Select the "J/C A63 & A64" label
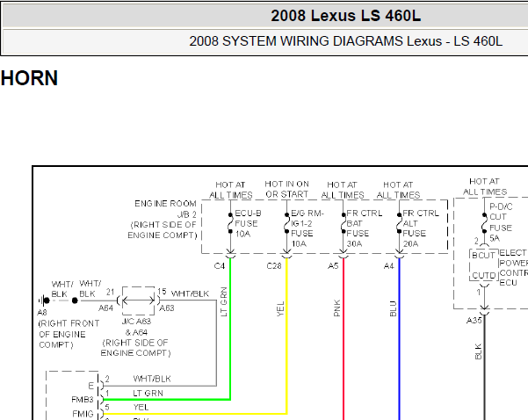This screenshot has height=420, width=528. (x=136, y=327)
